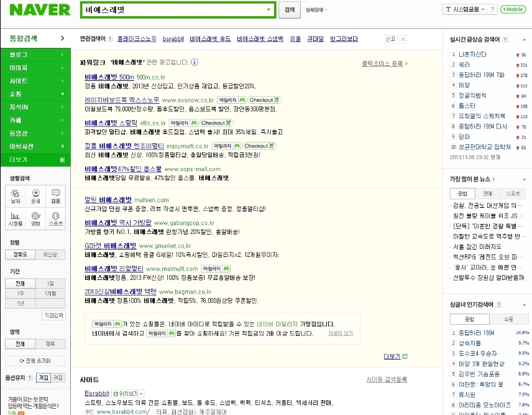Image resolution: width=532 pixels, height=415 pixels.
Task: Switch news panel to 연예 tab
Action: [x=487, y=194]
